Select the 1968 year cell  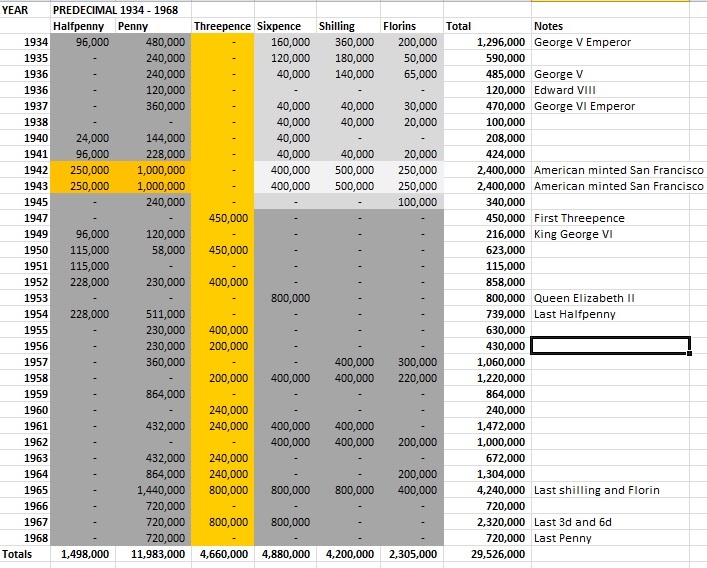click(25, 538)
